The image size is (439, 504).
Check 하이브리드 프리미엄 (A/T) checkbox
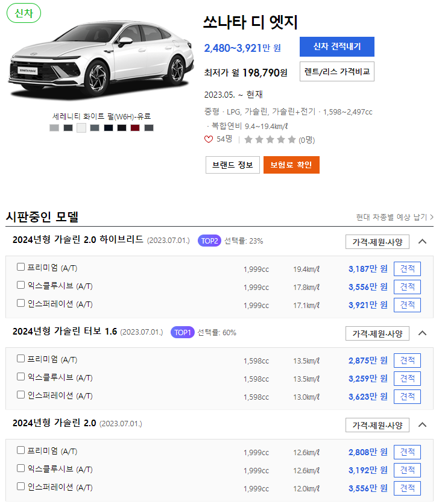coord(21,267)
